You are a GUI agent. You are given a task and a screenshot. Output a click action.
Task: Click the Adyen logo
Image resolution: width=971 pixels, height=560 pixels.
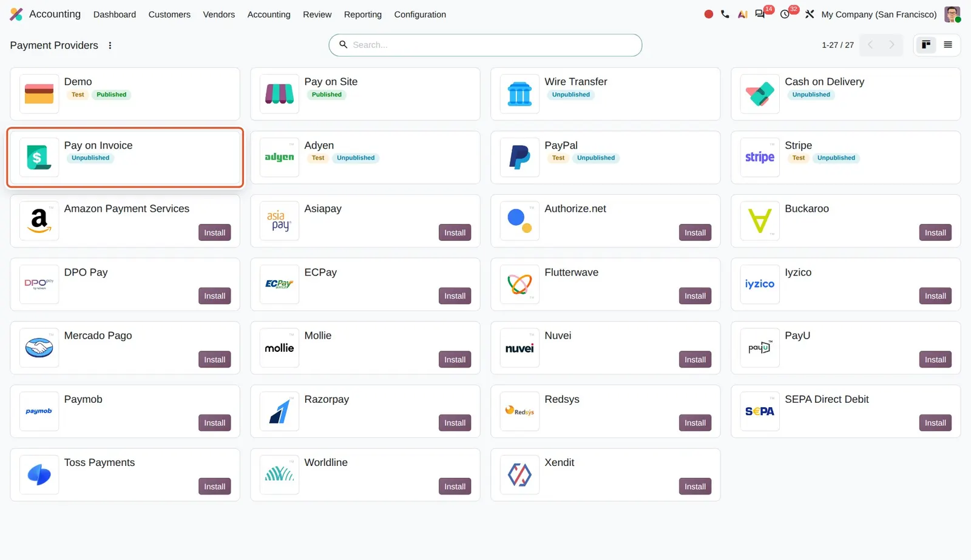click(279, 157)
